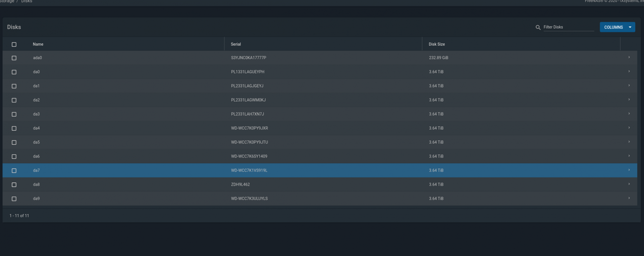Show details arrow for da5
644x256 pixels.
(x=629, y=142)
